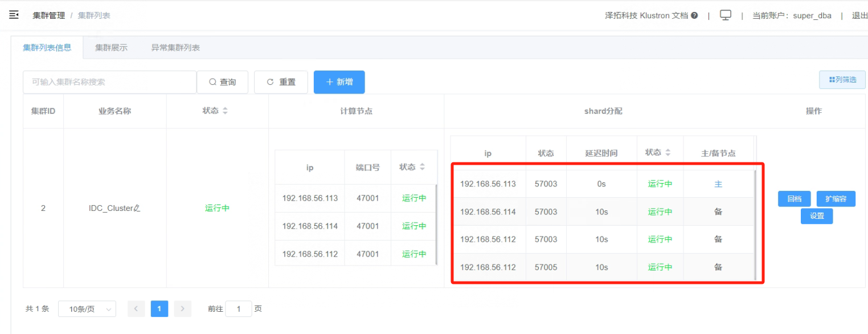Image resolution: width=868 pixels, height=334 pixels.
Task: Click the 0s delay value
Action: (x=601, y=184)
